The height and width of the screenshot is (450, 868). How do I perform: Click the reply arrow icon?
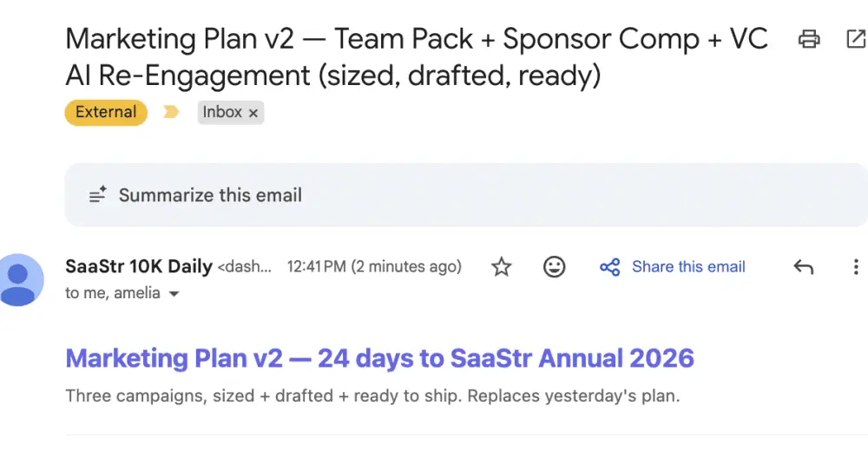click(803, 267)
